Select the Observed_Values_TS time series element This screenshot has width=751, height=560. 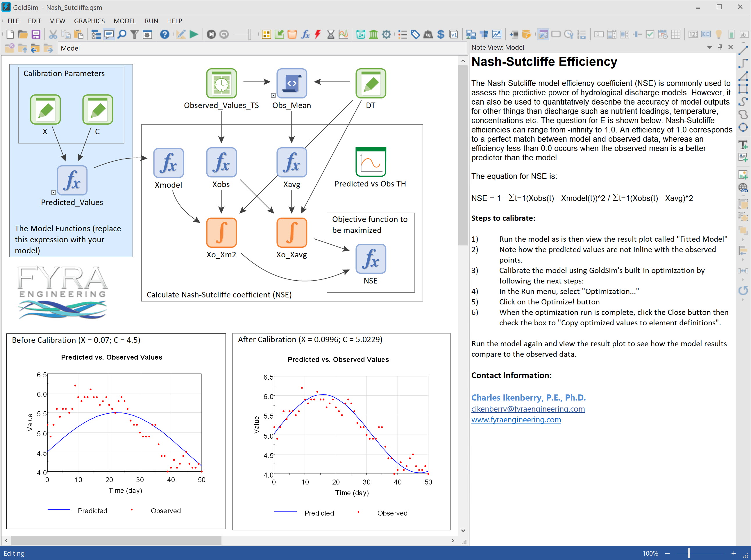(221, 83)
